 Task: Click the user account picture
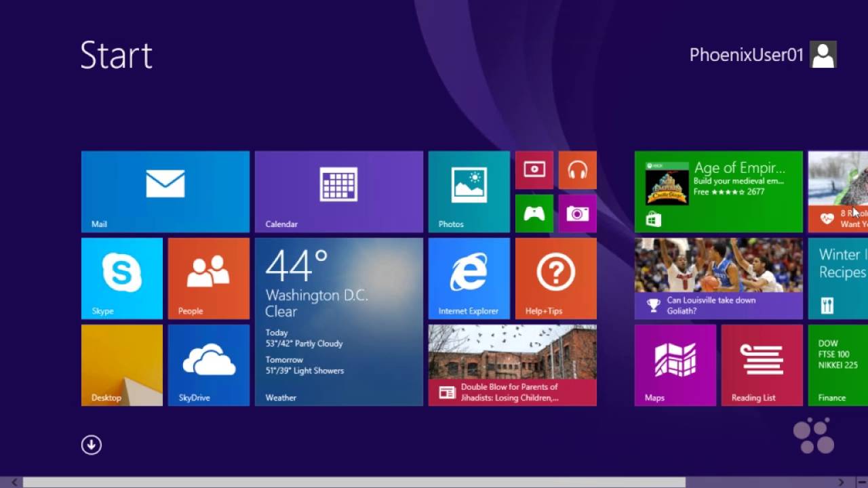click(823, 55)
